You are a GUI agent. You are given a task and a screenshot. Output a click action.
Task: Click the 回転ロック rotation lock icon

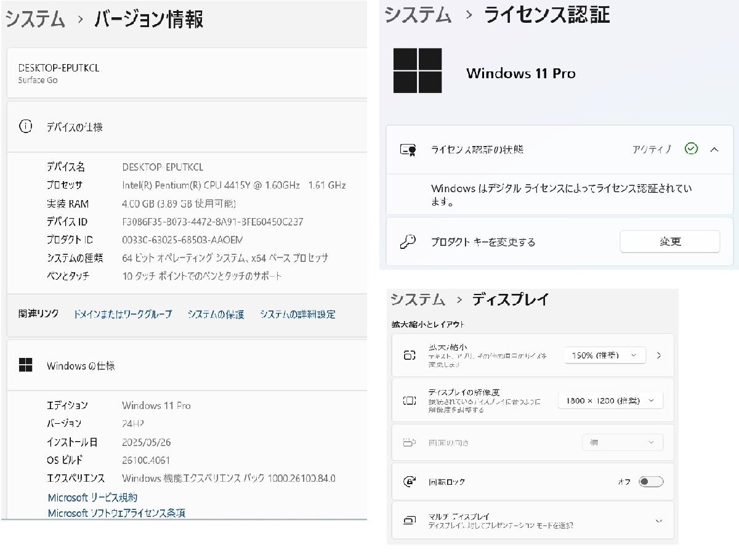[411, 481]
